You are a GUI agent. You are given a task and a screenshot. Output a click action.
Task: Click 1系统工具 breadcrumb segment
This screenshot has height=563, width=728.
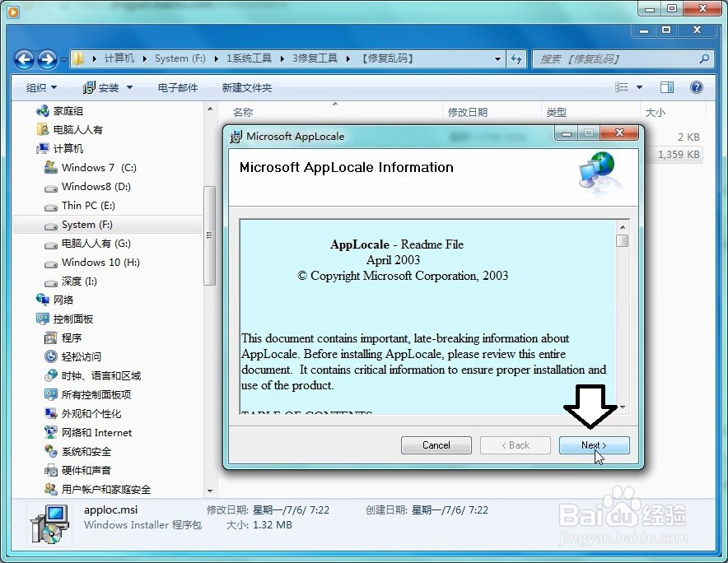(249, 58)
